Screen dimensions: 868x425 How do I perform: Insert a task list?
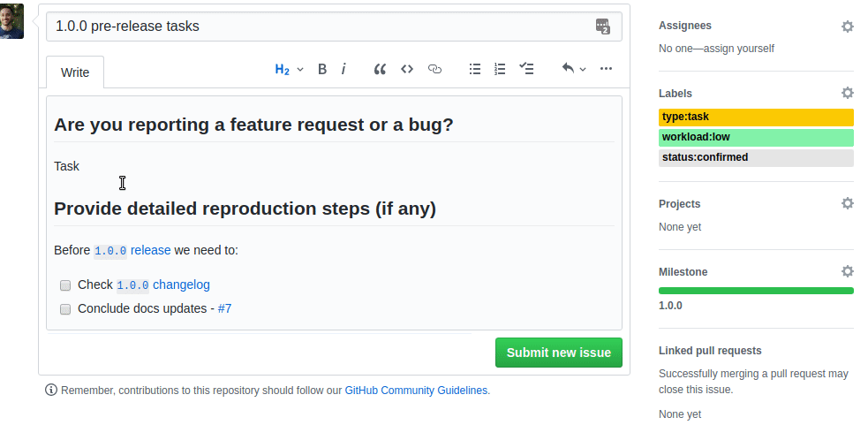tap(526, 69)
